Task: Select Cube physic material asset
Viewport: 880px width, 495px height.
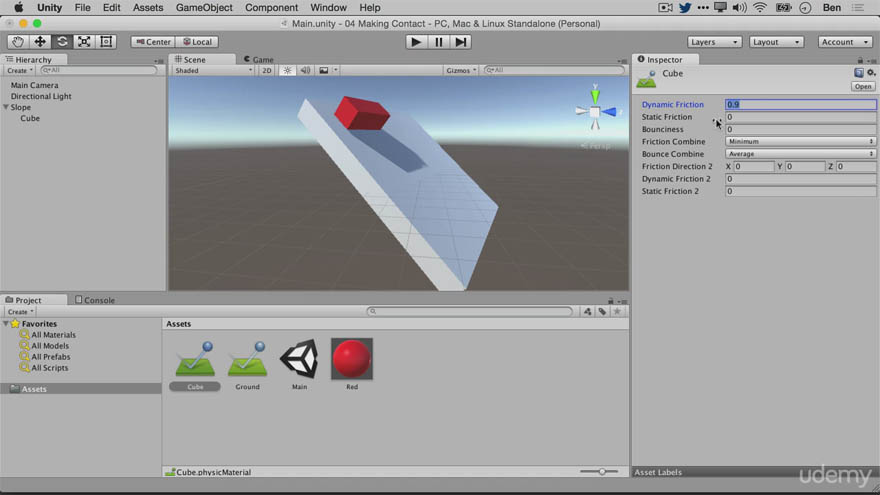Action: [195, 365]
